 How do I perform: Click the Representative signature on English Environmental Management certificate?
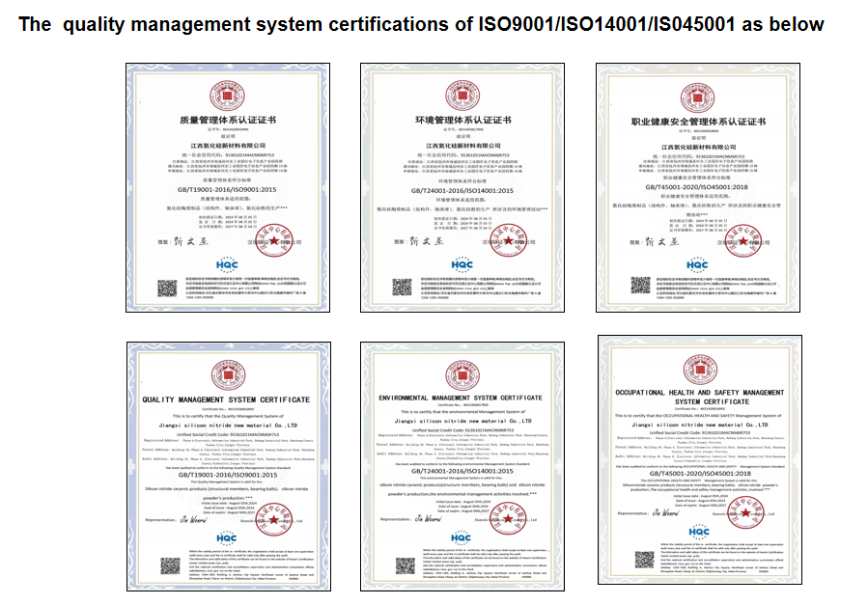click(x=428, y=519)
